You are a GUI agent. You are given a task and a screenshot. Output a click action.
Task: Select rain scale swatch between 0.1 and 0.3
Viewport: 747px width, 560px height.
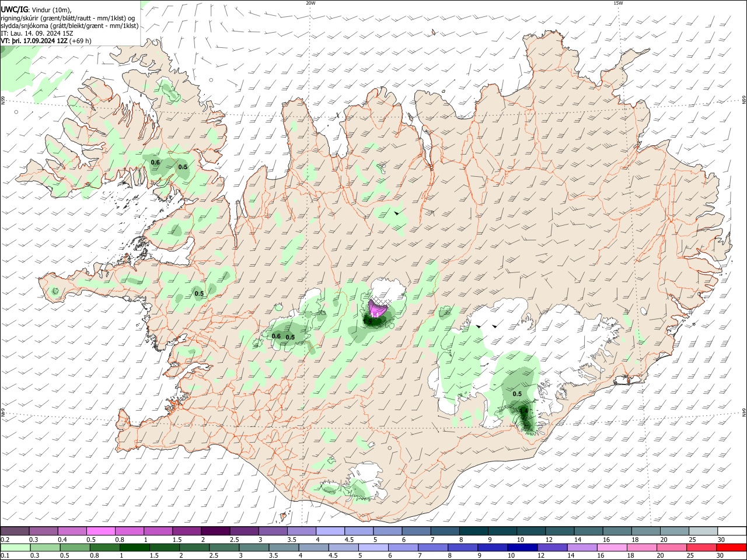(x=15, y=547)
